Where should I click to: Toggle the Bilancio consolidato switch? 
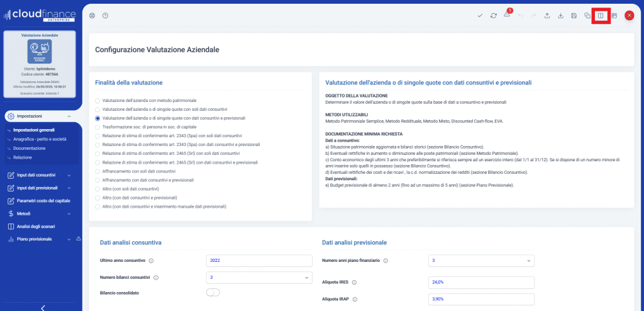pos(213,293)
